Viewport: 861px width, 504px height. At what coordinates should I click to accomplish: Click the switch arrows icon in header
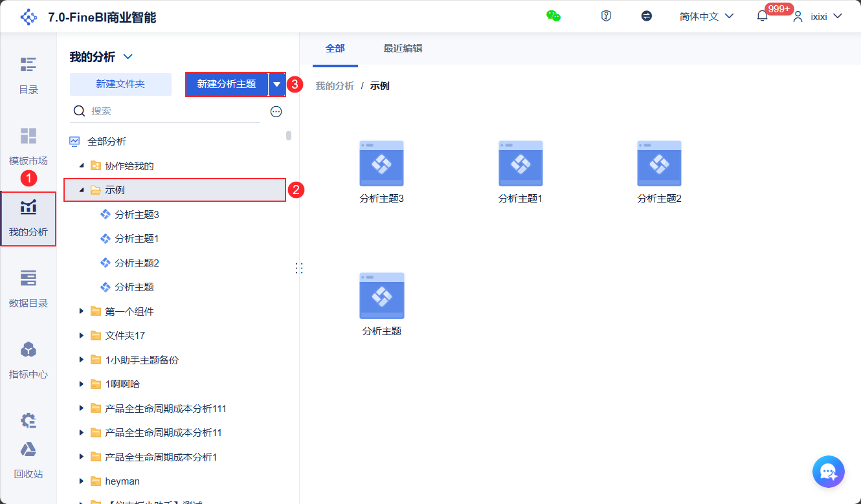click(646, 16)
